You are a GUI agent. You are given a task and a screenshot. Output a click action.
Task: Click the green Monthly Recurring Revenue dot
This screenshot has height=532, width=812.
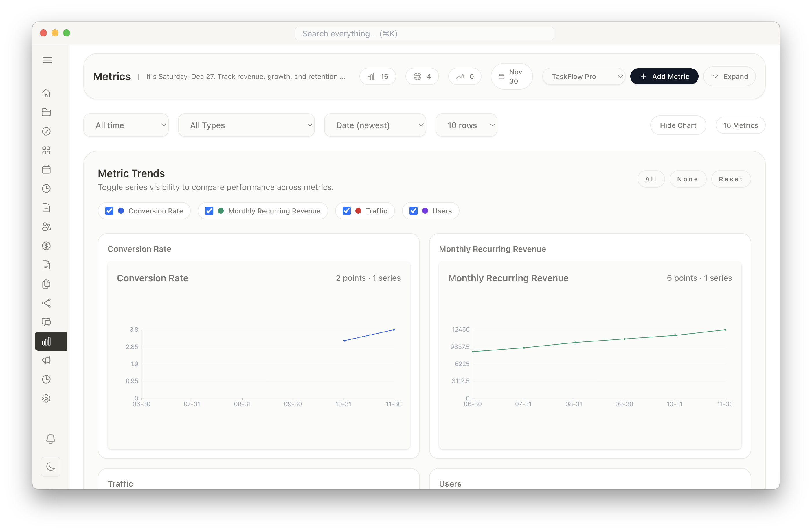click(221, 211)
